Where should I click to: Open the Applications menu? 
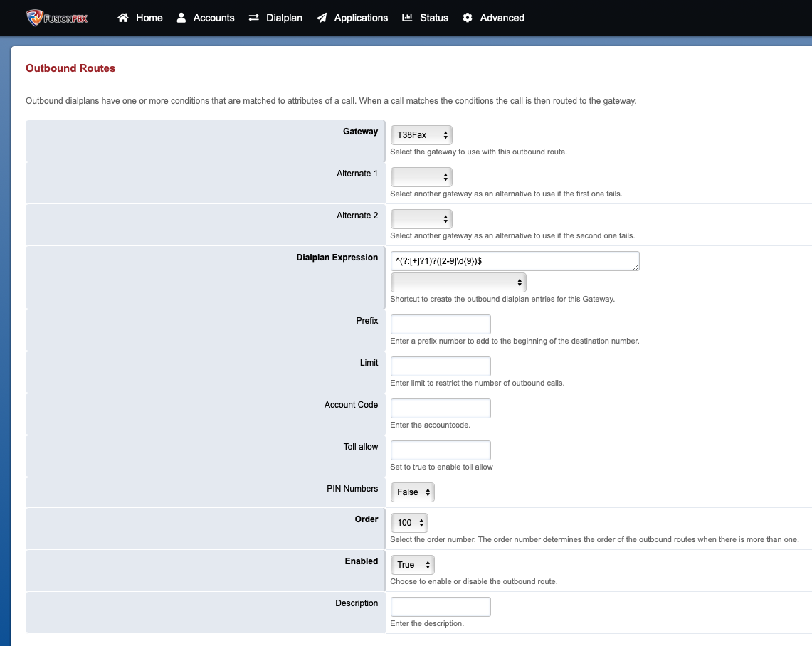tap(361, 18)
